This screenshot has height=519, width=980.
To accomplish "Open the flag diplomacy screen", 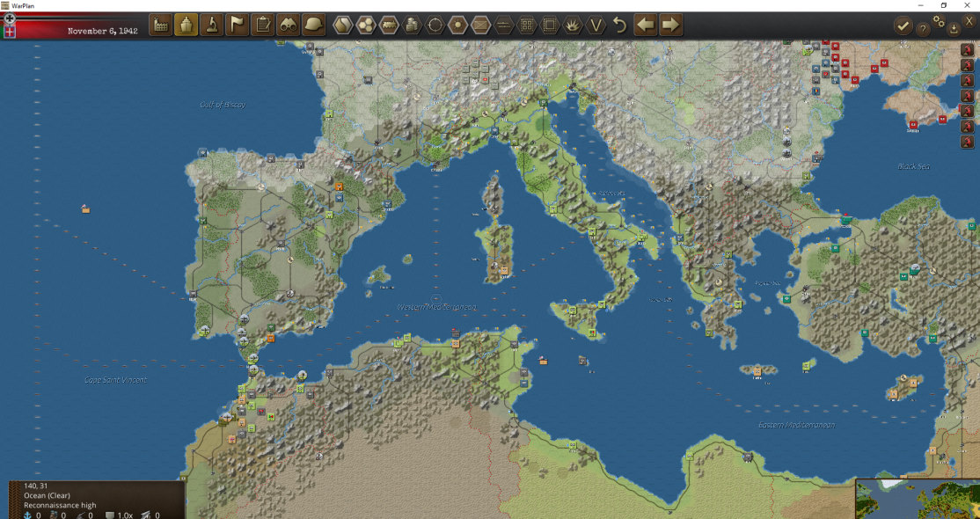I will (x=238, y=25).
